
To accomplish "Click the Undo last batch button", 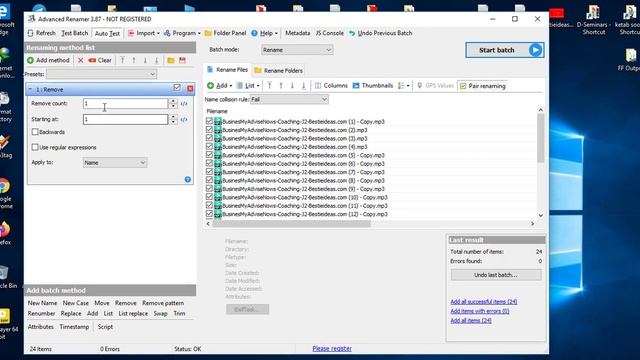I will [496, 275].
